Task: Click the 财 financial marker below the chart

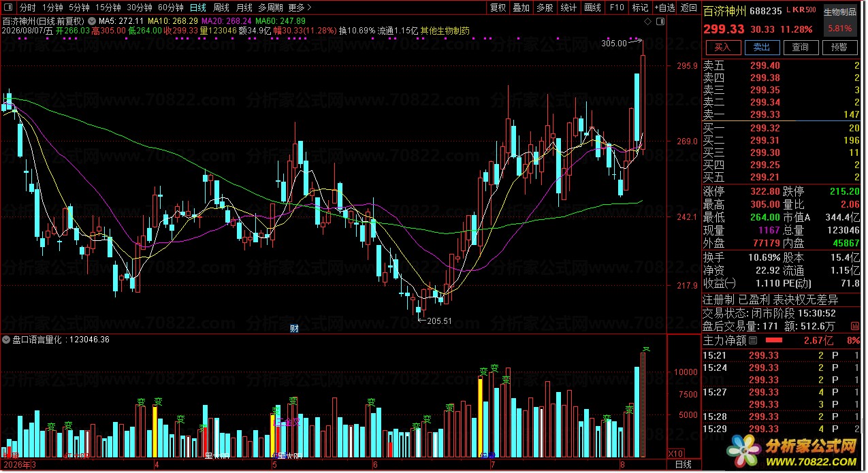Action: 294,329
